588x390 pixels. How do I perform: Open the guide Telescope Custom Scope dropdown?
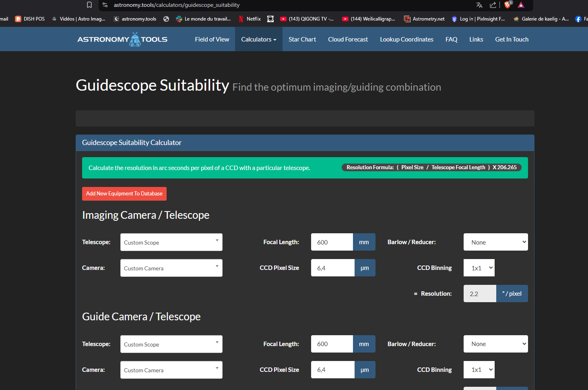tap(171, 344)
